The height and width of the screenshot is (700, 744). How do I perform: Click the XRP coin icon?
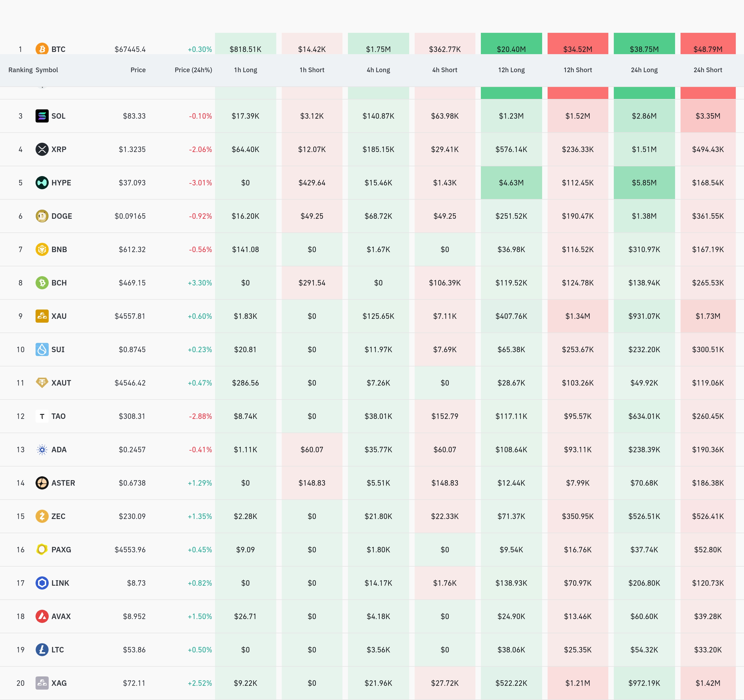[42, 149]
